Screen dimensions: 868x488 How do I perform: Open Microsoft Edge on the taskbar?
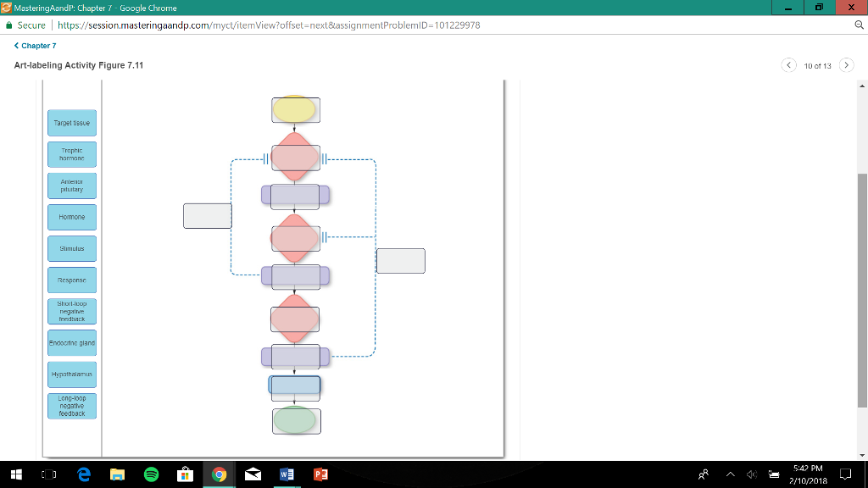[x=83, y=474]
